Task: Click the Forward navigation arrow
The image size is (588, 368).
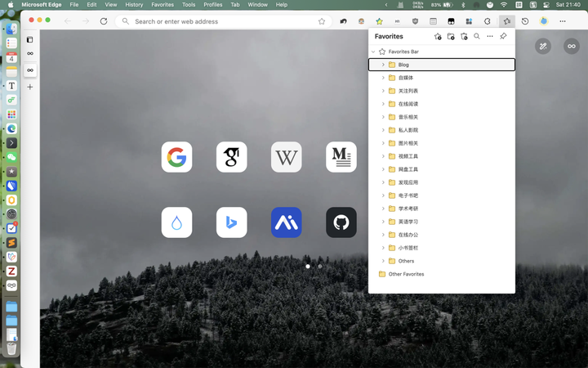Action: (86, 21)
